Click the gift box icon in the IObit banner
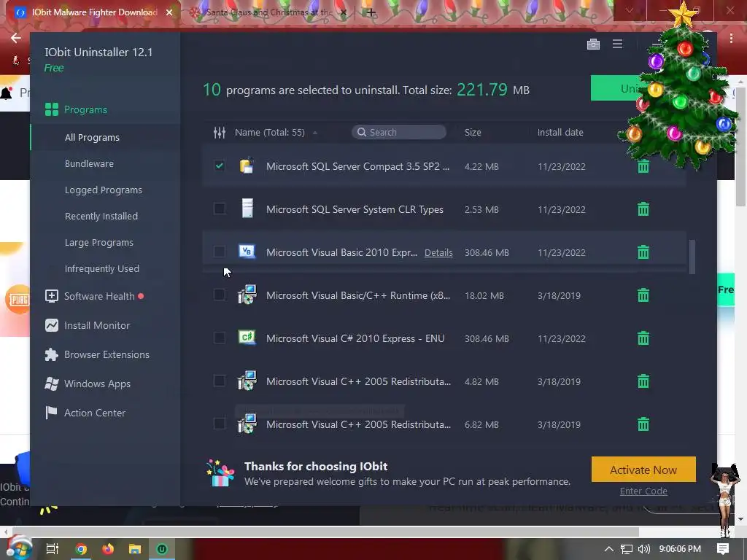Screen dimensions: 747x560 click(220, 473)
